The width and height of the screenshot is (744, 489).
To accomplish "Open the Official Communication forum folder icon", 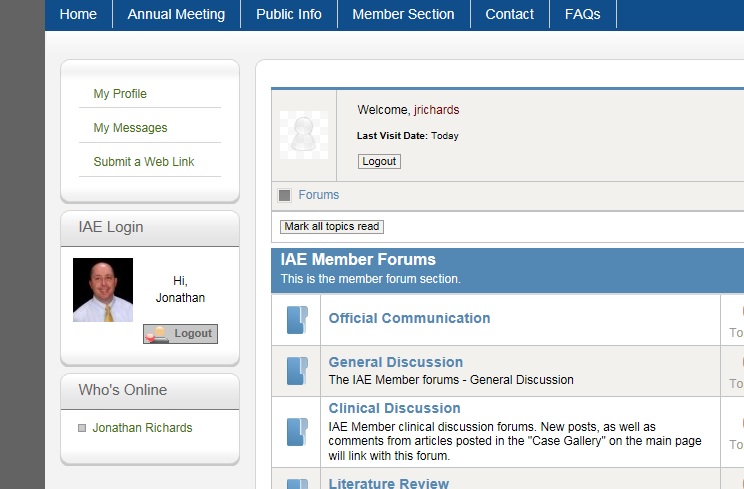I will coord(297,320).
